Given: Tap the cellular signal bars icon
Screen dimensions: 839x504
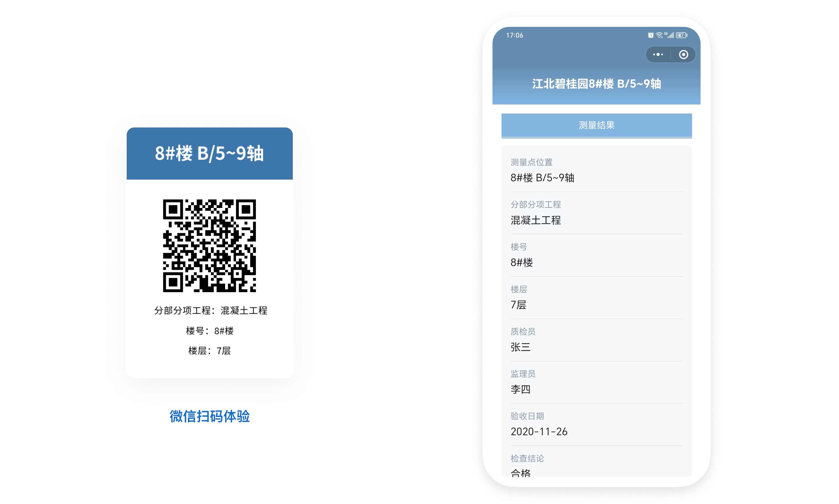Looking at the screenshot, I should (x=670, y=35).
